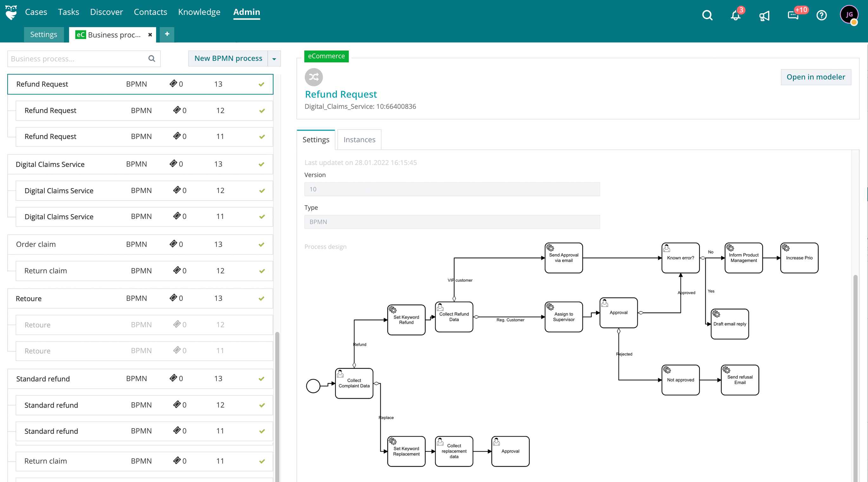Open the global search magnifier icon
868x482 pixels.
pos(707,15)
